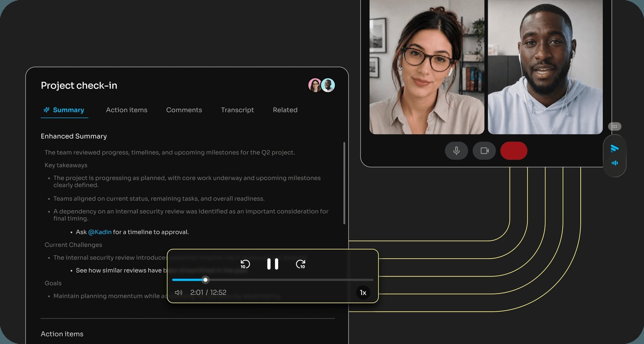The height and width of the screenshot is (344, 644).
Task: Switch to the Comments tab
Action: tap(184, 110)
